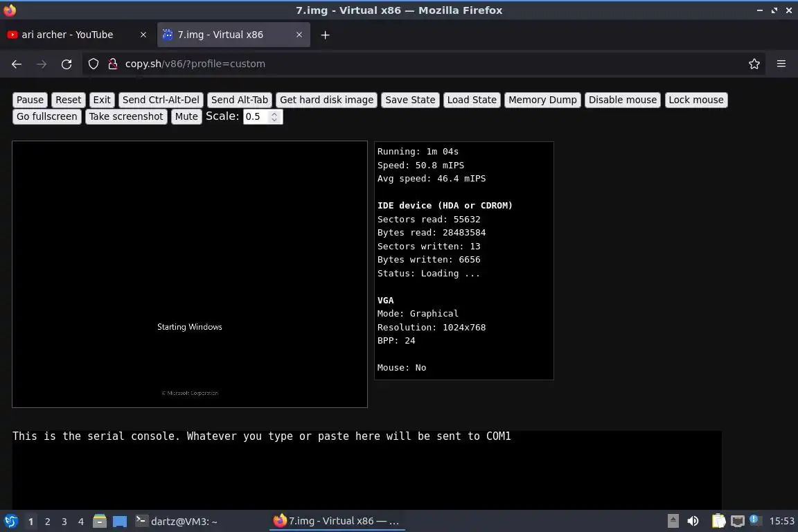Open a new tab with plus icon
798x532 pixels.
click(325, 35)
